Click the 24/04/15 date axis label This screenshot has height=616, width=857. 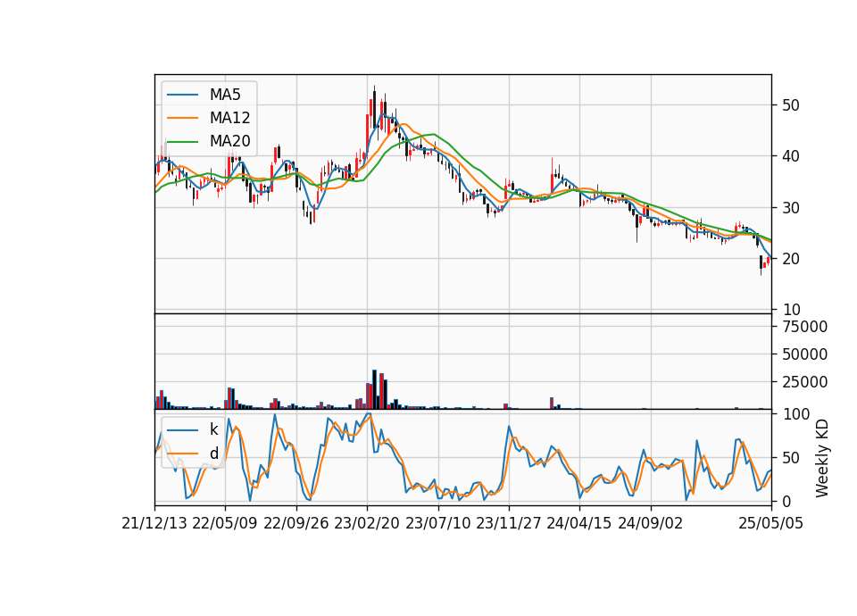[579, 523]
